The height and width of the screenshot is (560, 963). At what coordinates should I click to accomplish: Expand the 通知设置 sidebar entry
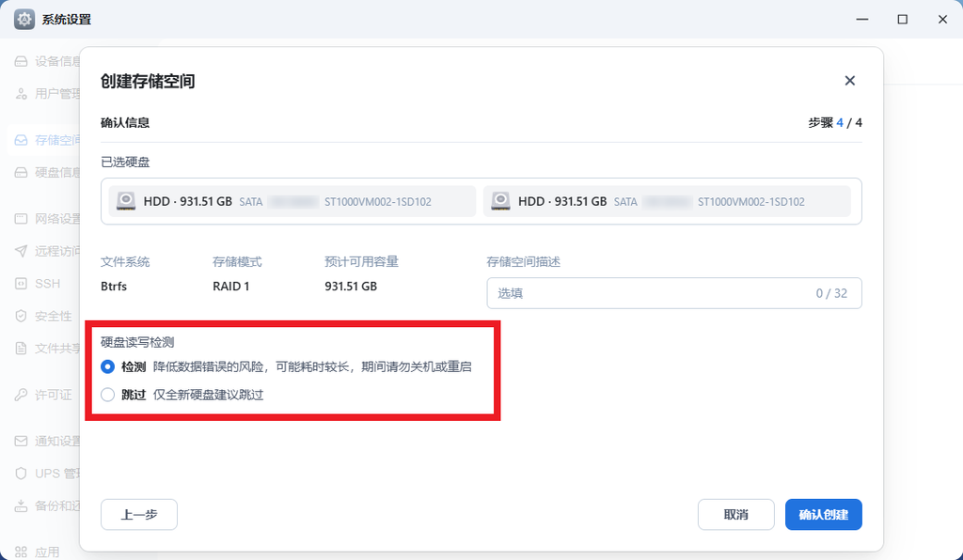[x=21, y=440]
